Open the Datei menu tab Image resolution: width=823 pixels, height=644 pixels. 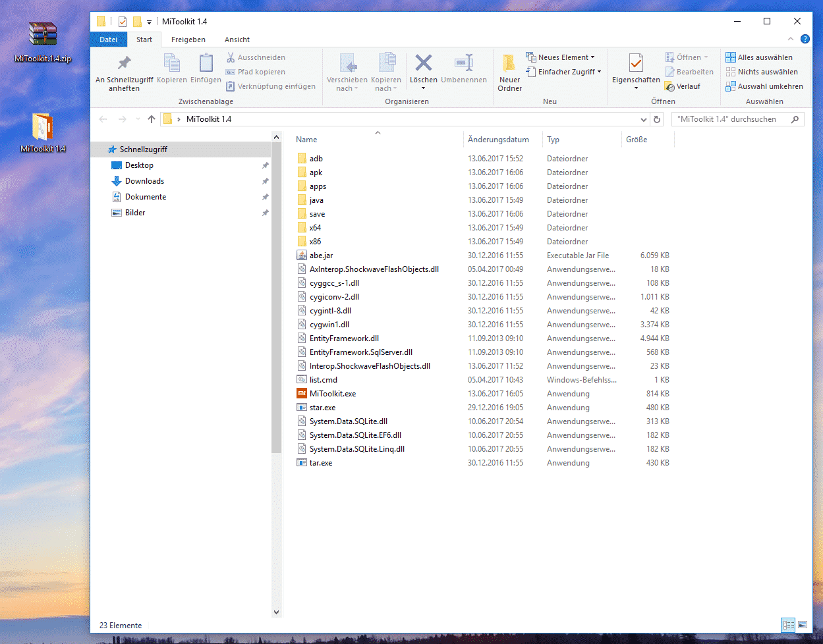[109, 40]
